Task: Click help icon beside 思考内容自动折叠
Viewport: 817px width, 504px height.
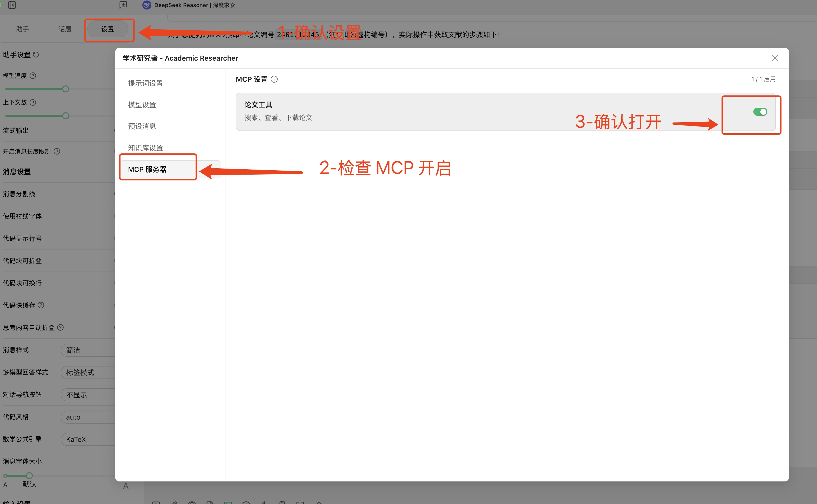Action: [x=60, y=327]
